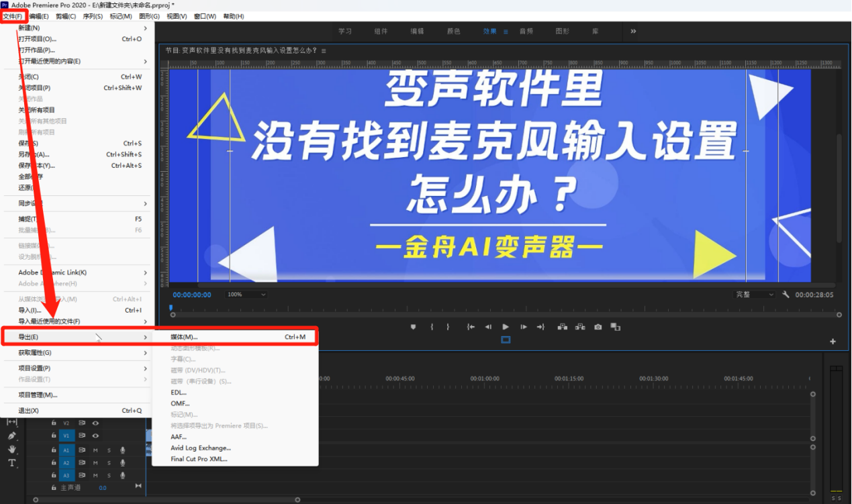This screenshot has width=852, height=504.
Task: Select the Type tool
Action: [12, 463]
